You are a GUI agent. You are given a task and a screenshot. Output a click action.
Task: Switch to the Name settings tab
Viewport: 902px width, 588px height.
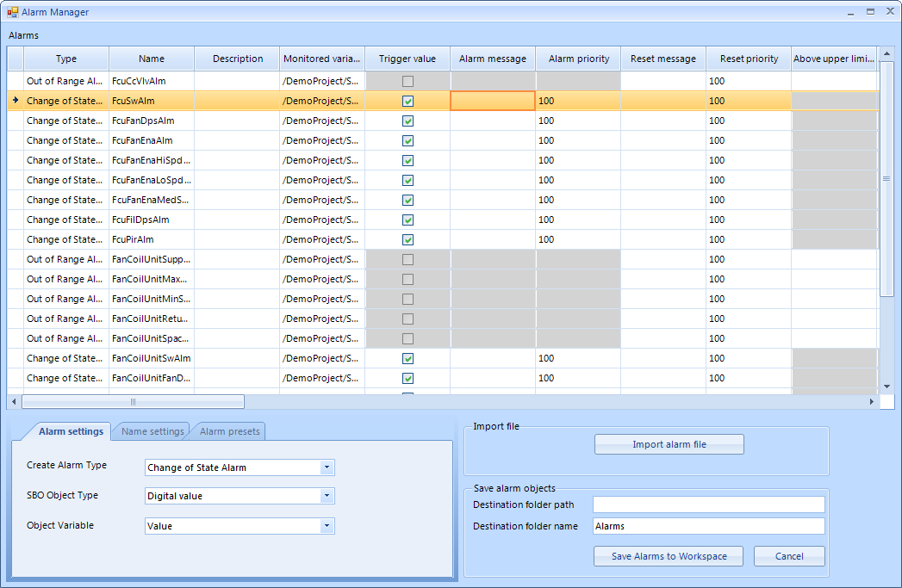tap(152, 431)
